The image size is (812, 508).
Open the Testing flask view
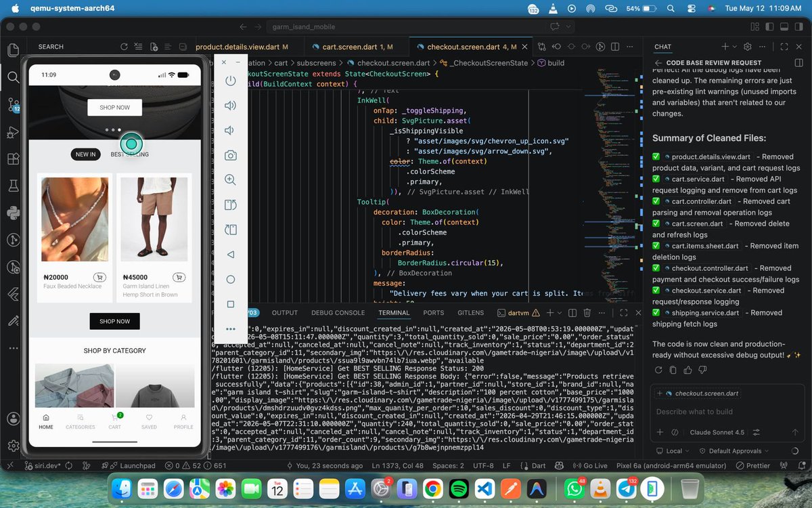click(13, 186)
